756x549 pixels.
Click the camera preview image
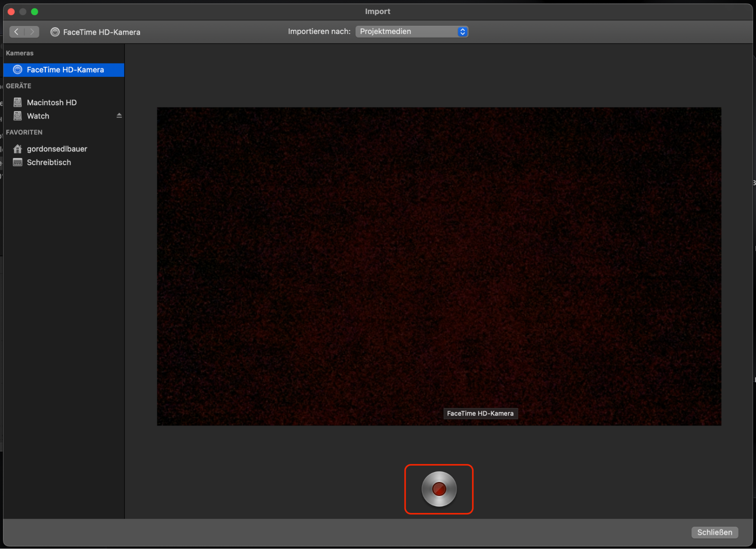point(439,266)
